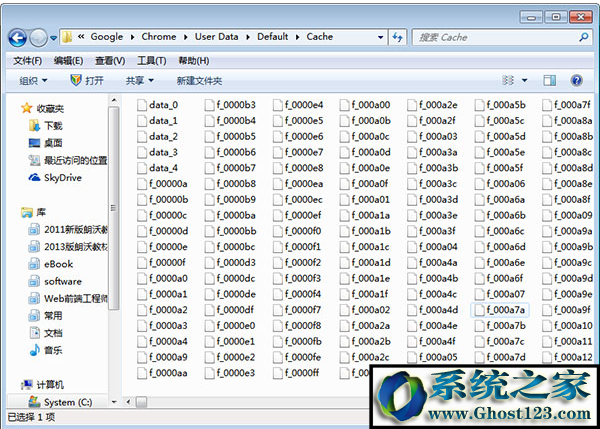Select file icon of f_000a2e
This screenshot has height=429, width=600.
point(412,105)
